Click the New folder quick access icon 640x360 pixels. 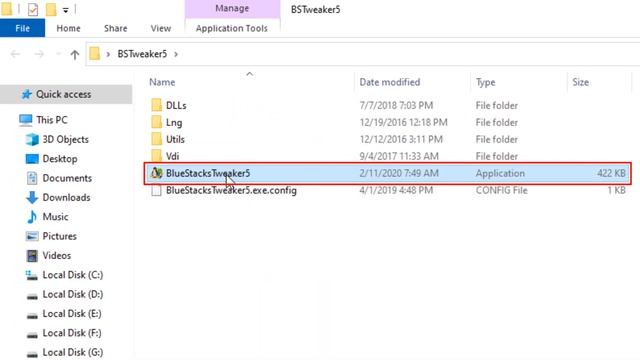pyautogui.click(x=51, y=9)
